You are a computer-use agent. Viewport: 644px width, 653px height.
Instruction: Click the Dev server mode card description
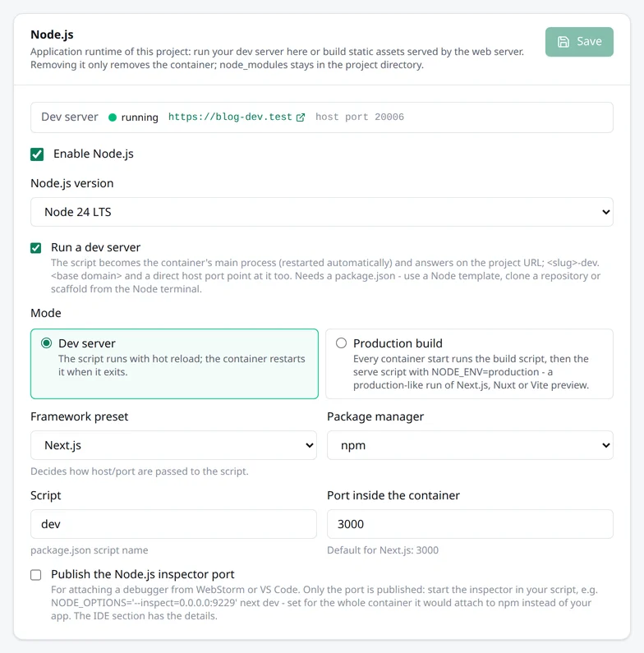[182, 366]
